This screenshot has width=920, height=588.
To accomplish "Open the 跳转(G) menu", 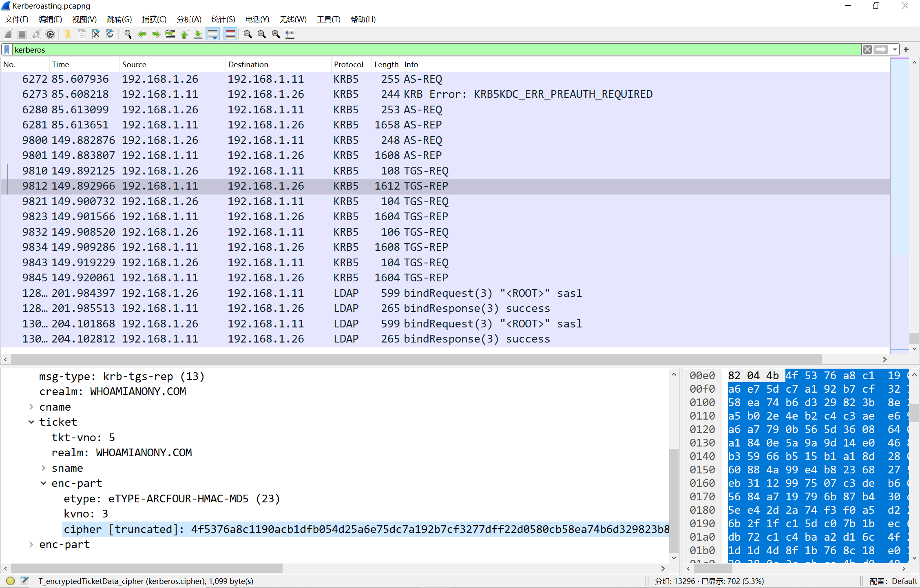I will click(x=119, y=20).
